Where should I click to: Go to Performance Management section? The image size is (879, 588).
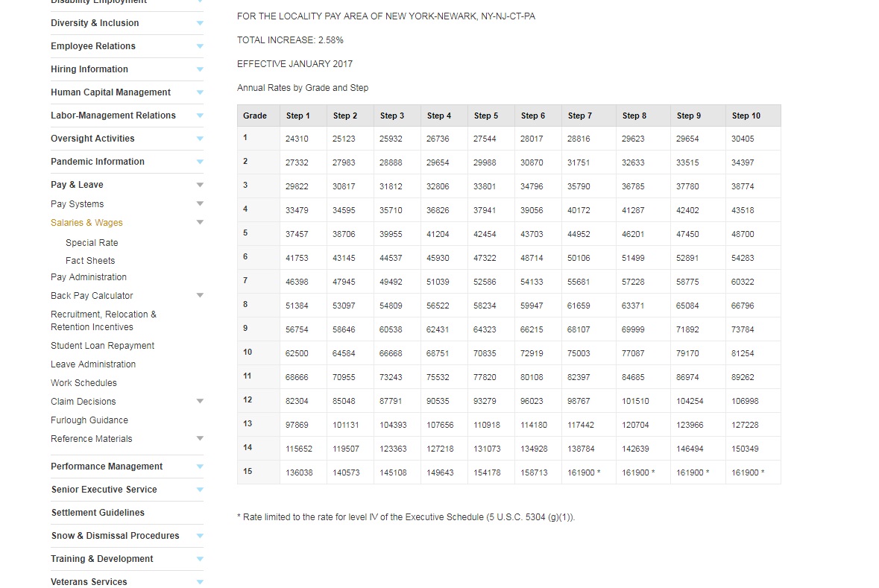(x=107, y=467)
